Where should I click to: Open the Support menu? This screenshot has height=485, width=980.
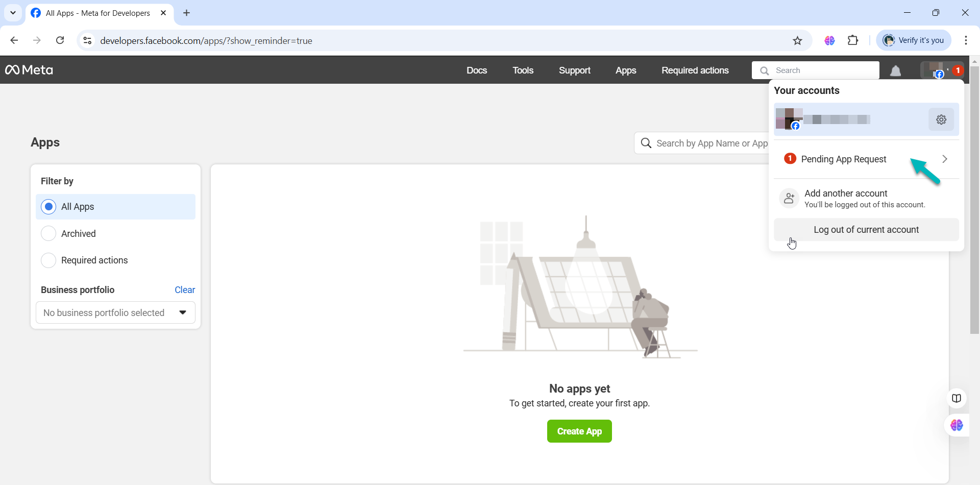tap(575, 70)
